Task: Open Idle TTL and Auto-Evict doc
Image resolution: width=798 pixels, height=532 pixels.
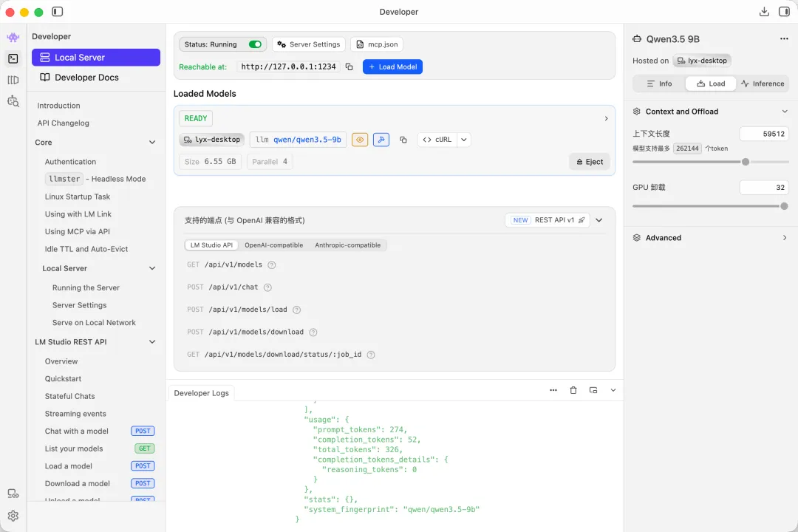Action: (x=86, y=249)
